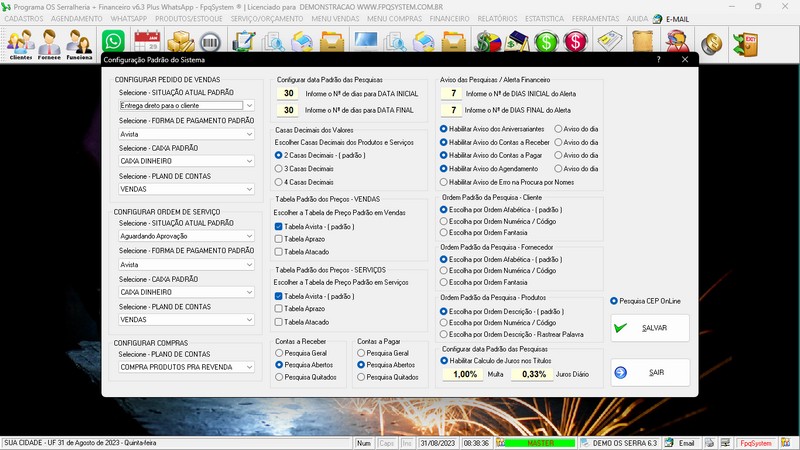
Task: Enable the Pesquisa CEP OnLine option
Action: coord(614,300)
